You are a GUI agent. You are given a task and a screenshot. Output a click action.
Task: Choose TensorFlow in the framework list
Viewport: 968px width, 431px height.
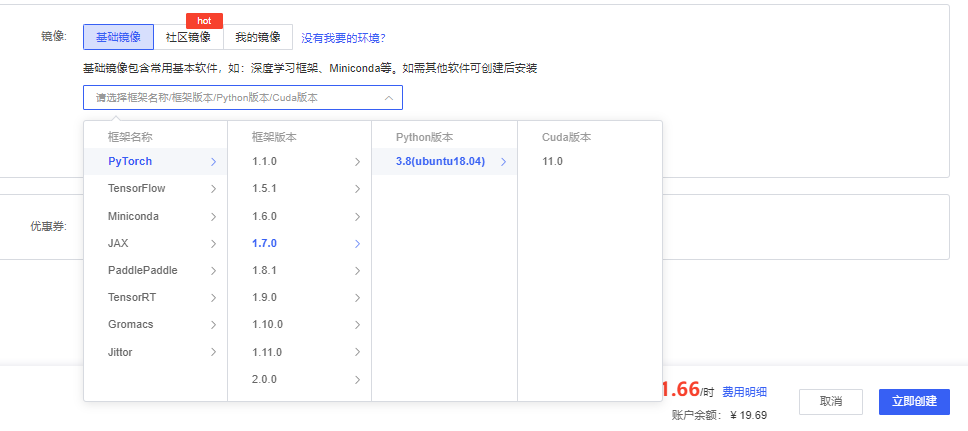(x=156, y=188)
